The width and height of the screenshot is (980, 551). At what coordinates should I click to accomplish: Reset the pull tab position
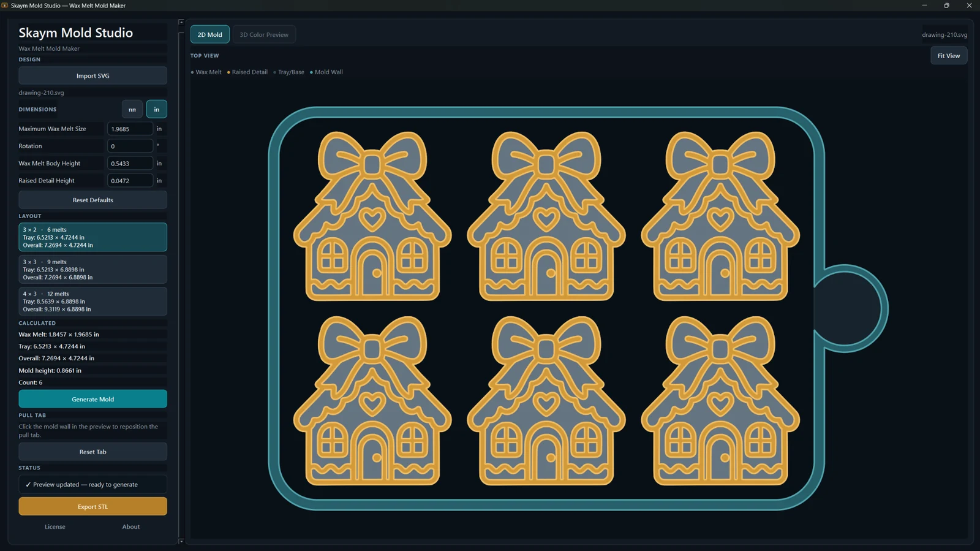pos(92,452)
